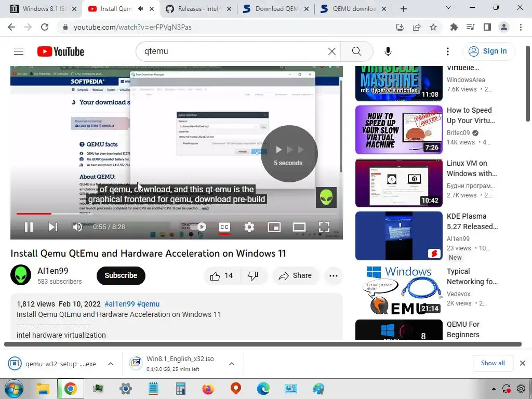Viewport: 532px width, 399px height.
Task: Toggle closed captions CC button
Action: click(224, 227)
